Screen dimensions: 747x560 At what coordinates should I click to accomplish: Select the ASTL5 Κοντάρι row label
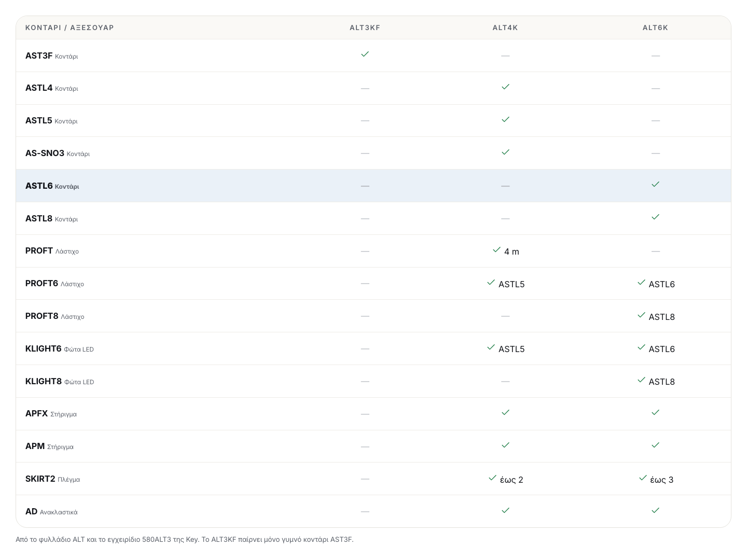[x=51, y=120]
